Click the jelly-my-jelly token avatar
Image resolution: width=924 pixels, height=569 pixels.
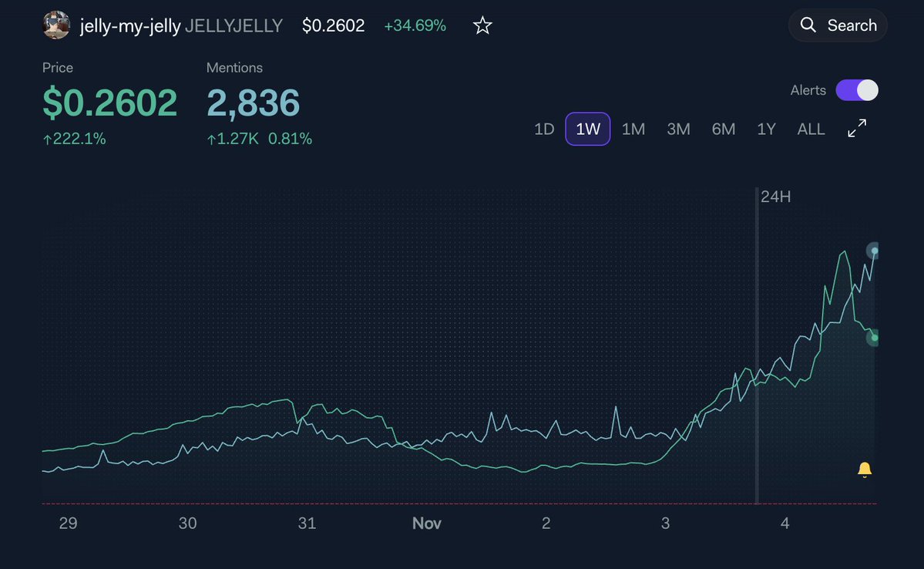(x=56, y=25)
